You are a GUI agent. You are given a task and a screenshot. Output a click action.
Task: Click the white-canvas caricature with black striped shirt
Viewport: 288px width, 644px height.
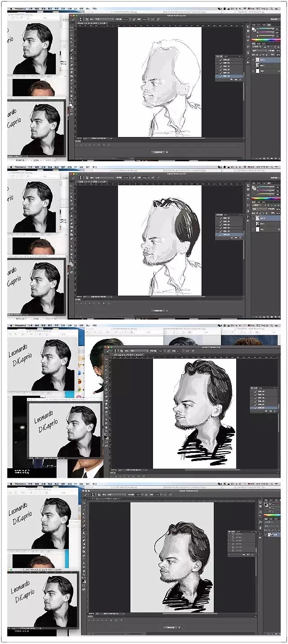coord(194,413)
